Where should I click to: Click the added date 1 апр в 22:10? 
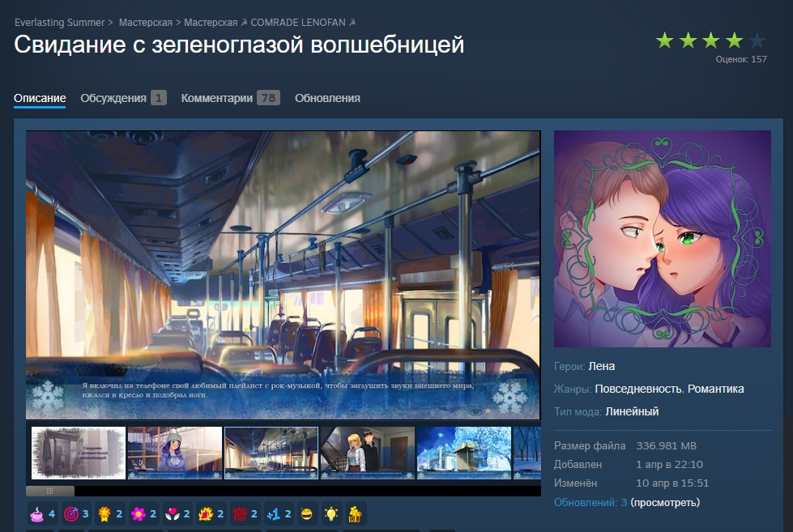(669, 464)
